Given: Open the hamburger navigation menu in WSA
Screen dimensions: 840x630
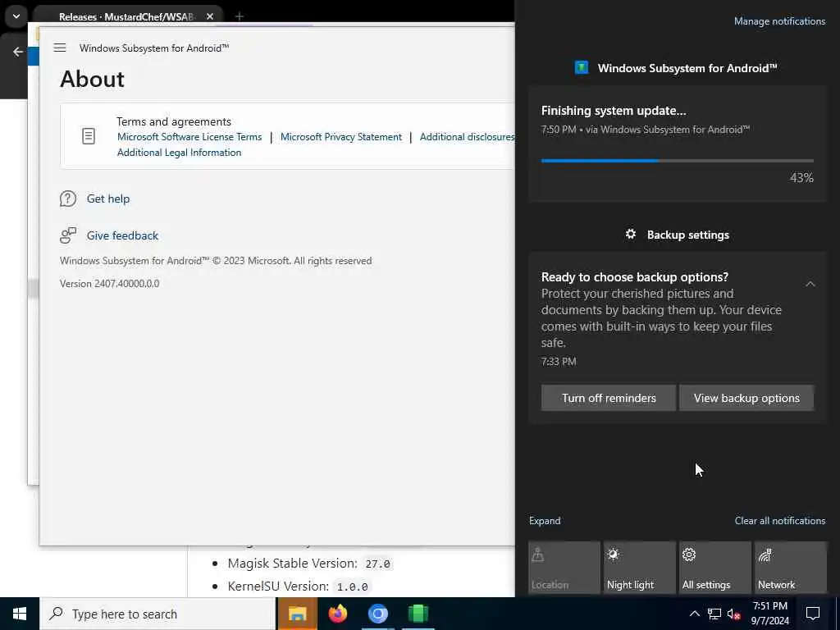Looking at the screenshot, I should point(59,48).
